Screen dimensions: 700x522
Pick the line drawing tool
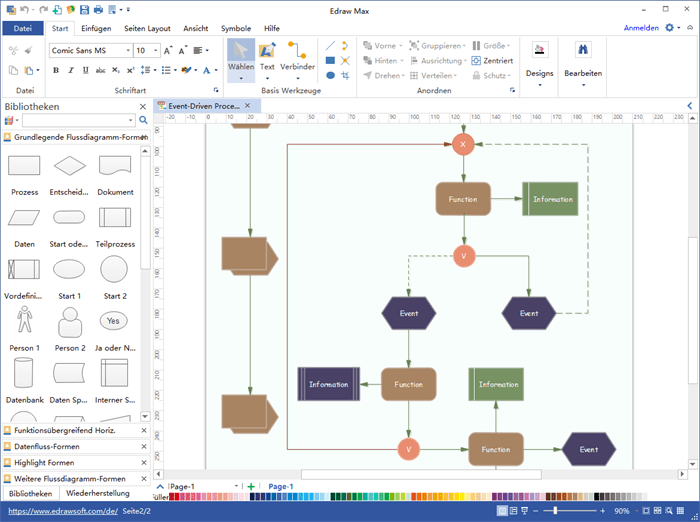[330, 46]
